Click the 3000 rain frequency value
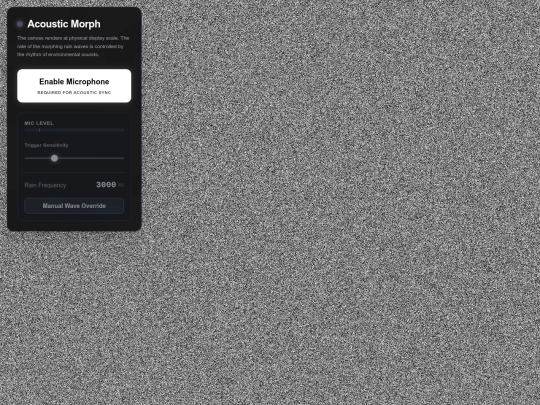This screenshot has width=540, height=405. [106, 185]
